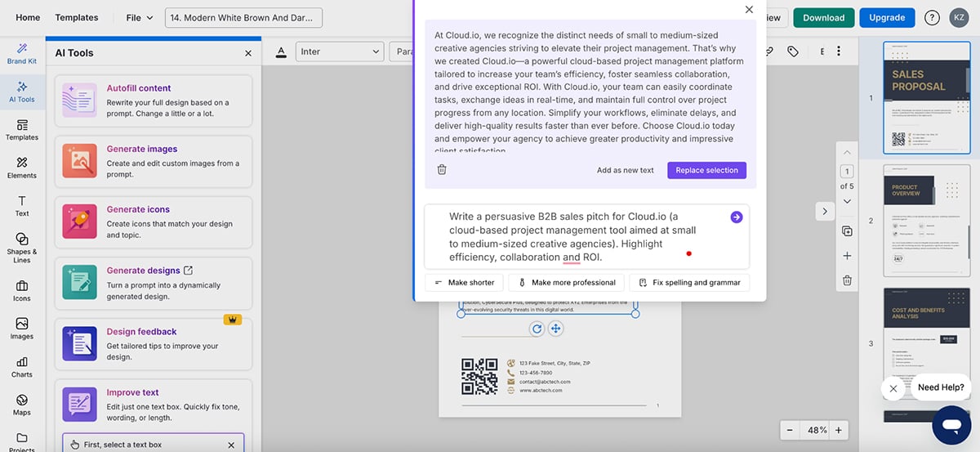Click Fix spelling and grammar button
The height and width of the screenshot is (452, 980).
(689, 282)
